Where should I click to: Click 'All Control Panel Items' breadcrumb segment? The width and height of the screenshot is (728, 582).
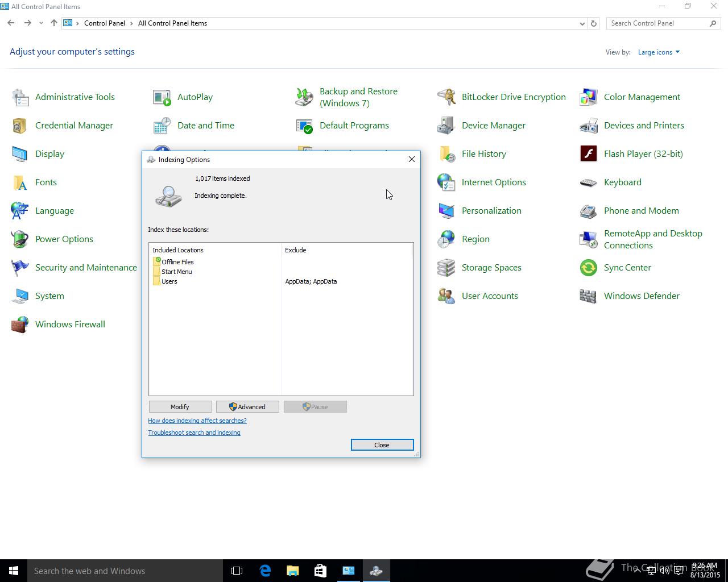tap(172, 23)
